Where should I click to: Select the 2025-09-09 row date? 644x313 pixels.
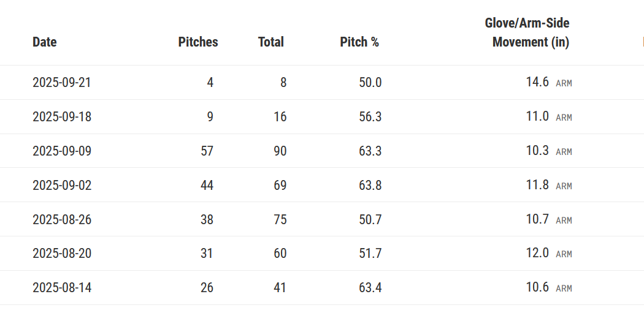[61, 151]
